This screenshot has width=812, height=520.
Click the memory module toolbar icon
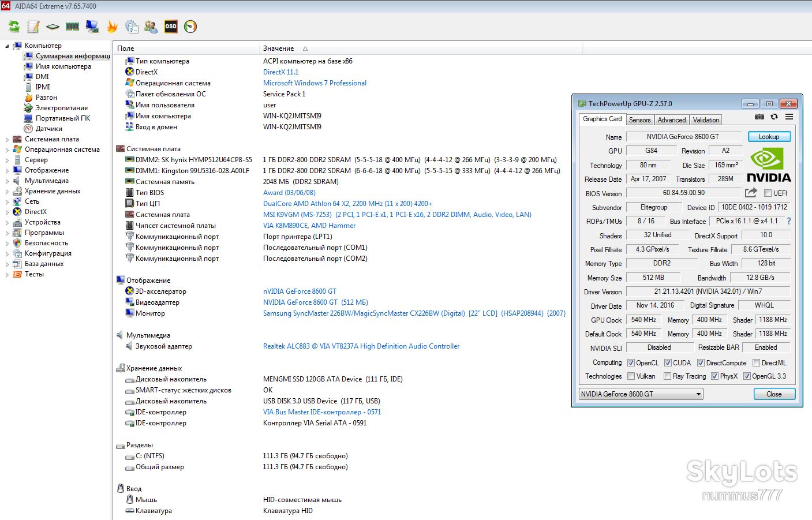[x=73, y=27]
